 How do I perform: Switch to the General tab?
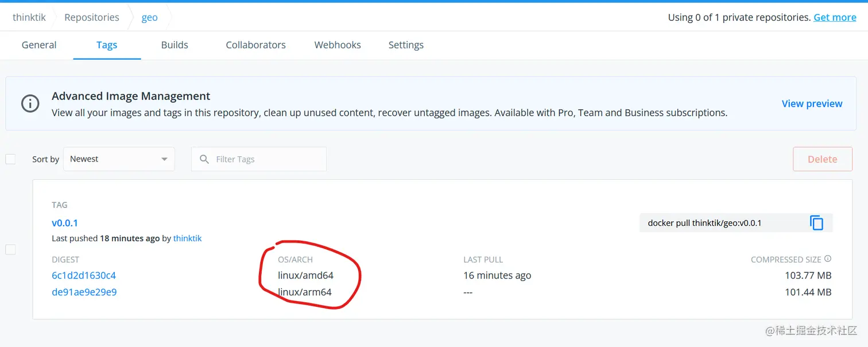click(x=39, y=45)
